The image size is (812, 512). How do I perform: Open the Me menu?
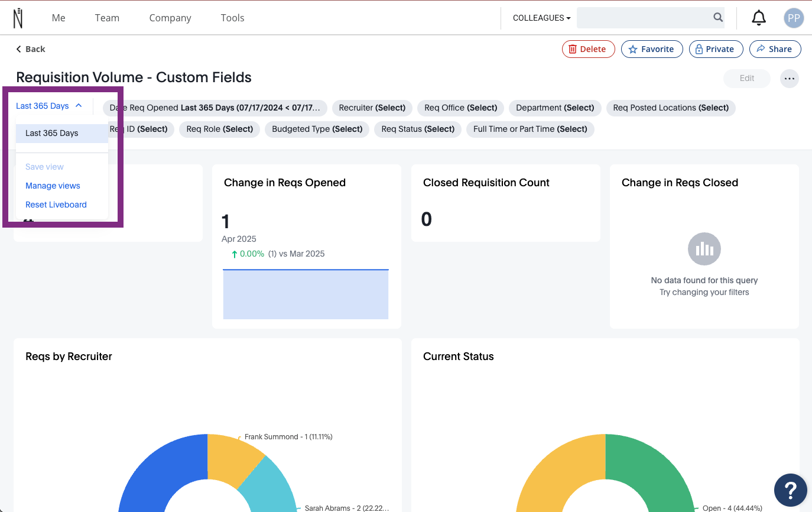click(59, 18)
